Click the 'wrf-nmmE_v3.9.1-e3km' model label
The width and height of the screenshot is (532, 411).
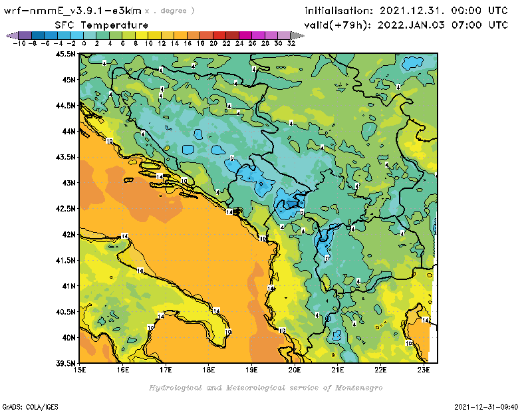click(x=72, y=11)
